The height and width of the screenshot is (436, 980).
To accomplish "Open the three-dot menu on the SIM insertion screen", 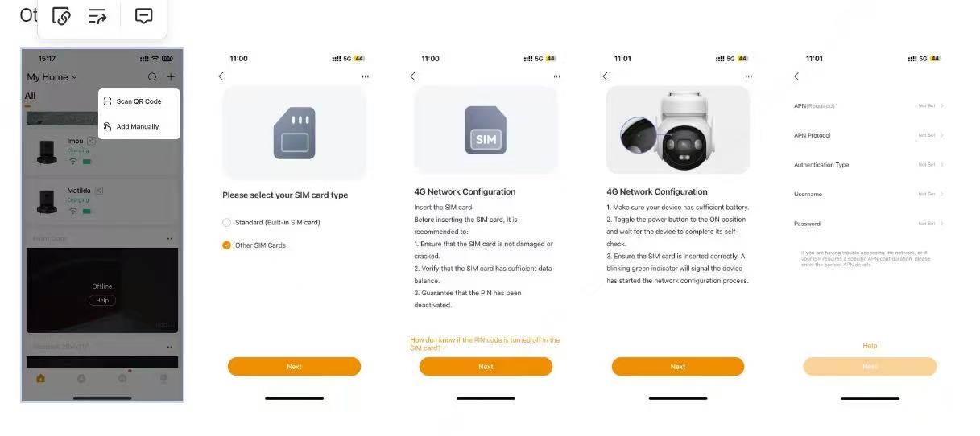I will click(x=556, y=76).
